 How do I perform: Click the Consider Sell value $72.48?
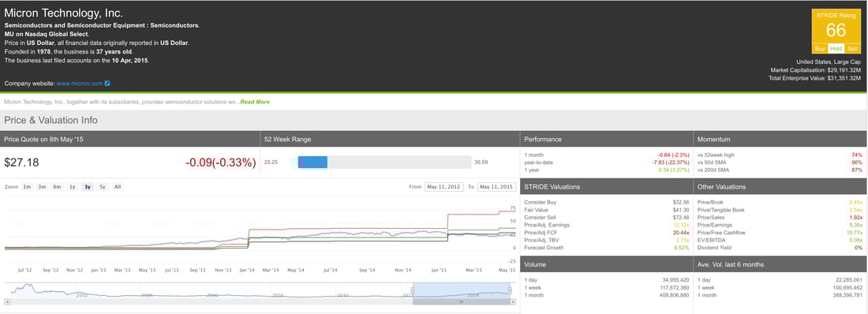tap(681, 218)
